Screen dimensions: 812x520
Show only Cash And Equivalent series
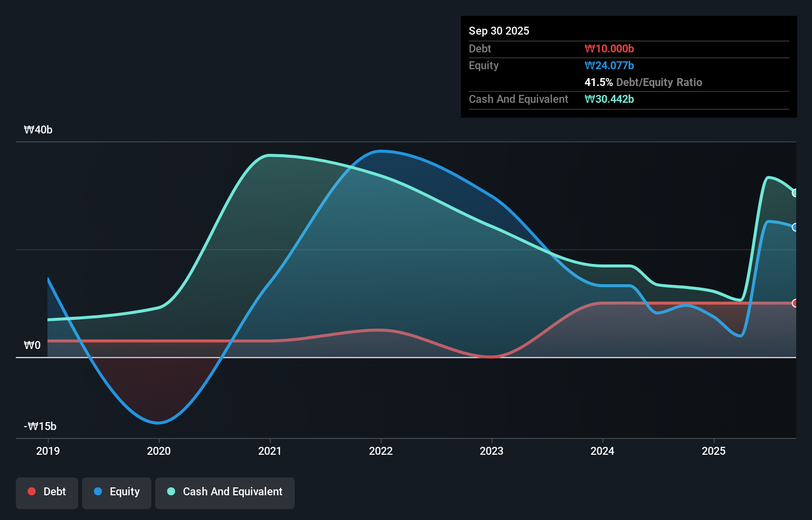coord(225,491)
